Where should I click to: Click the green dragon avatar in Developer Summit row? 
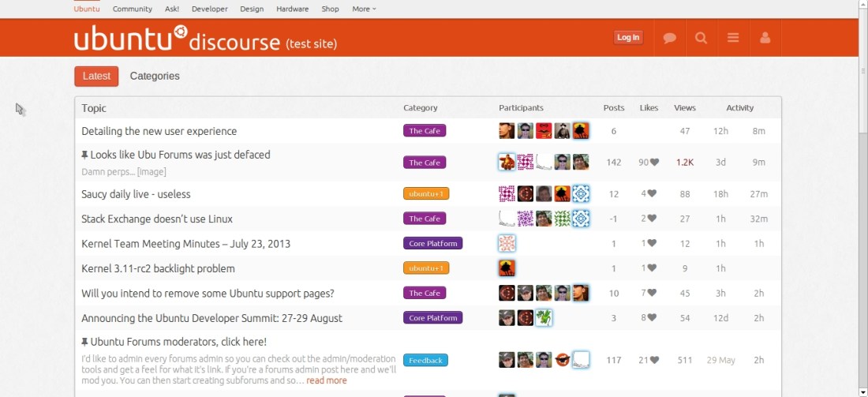click(x=544, y=318)
